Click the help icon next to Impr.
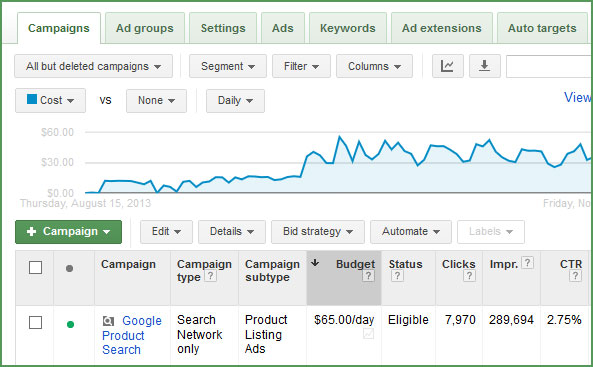 [528, 263]
